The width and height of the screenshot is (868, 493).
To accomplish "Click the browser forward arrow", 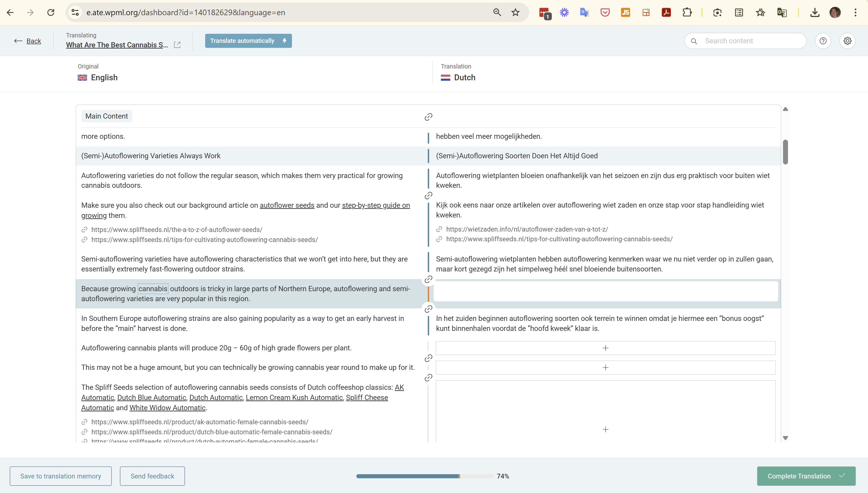I will tap(30, 12).
